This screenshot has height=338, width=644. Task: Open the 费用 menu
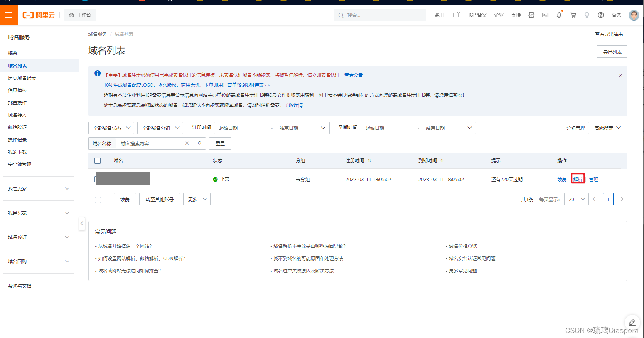coord(439,15)
